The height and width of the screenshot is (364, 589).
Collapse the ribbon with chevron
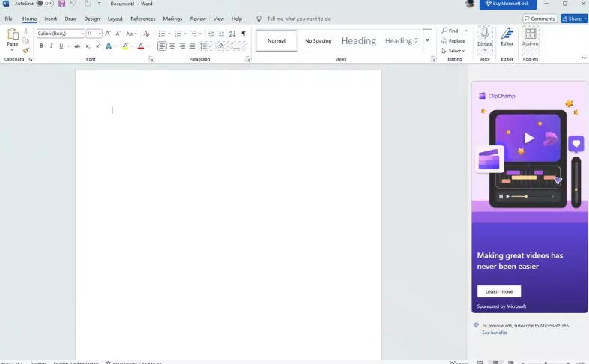(x=584, y=58)
